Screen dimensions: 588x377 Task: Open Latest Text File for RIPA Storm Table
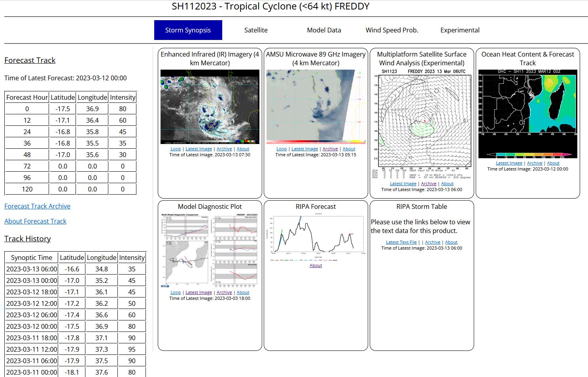click(x=401, y=242)
